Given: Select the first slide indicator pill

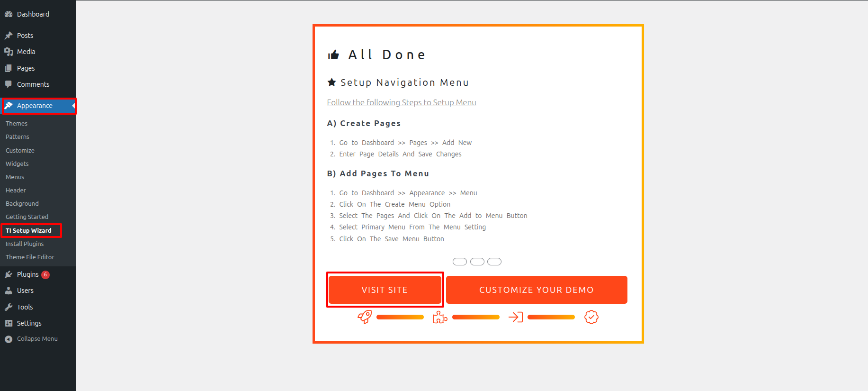Looking at the screenshot, I should [x=459, y=262].
